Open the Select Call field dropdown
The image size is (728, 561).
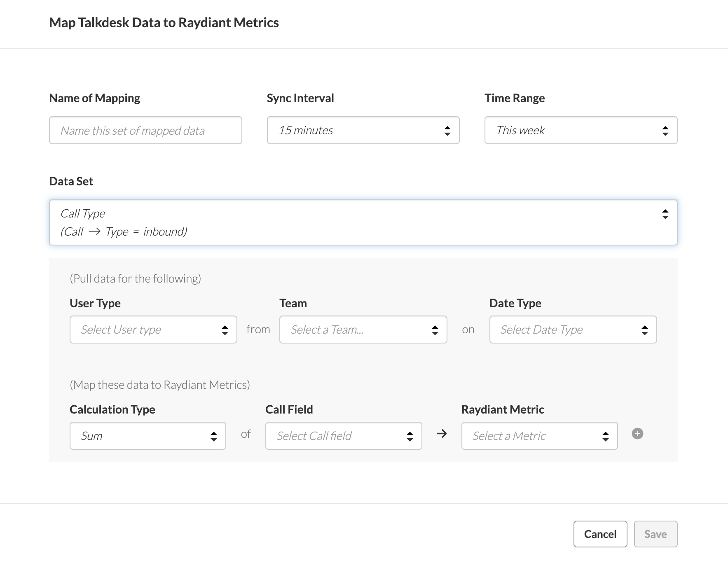pos(344,436)
